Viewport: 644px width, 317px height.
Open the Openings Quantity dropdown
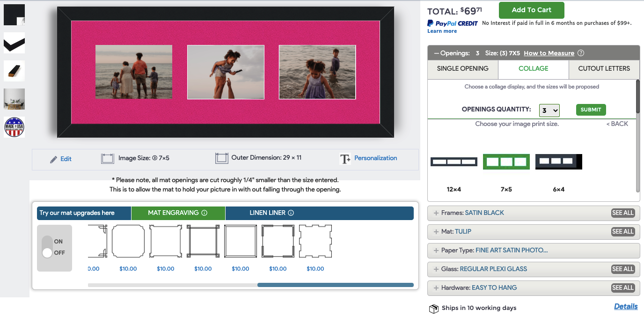549,110
